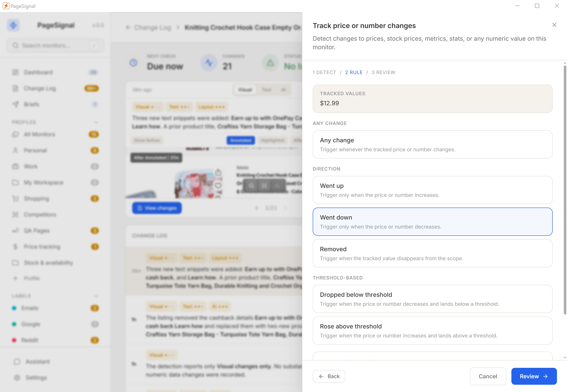This screenshot has height=392, width=567.
Task: Select the Any change rule option
Action: (432, 144)
